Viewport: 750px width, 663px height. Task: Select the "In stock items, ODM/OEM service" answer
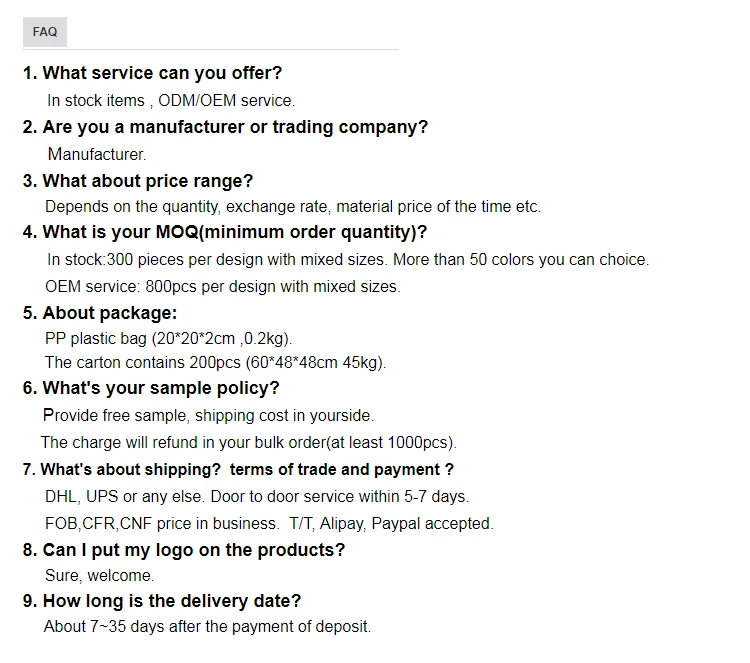(171, 100)
